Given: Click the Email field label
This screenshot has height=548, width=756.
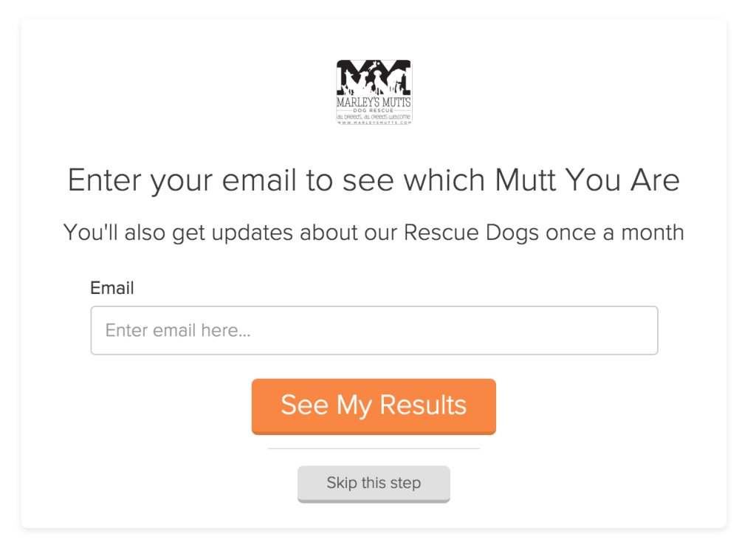Looking at the screenshot, I should (x=112, y=288).
